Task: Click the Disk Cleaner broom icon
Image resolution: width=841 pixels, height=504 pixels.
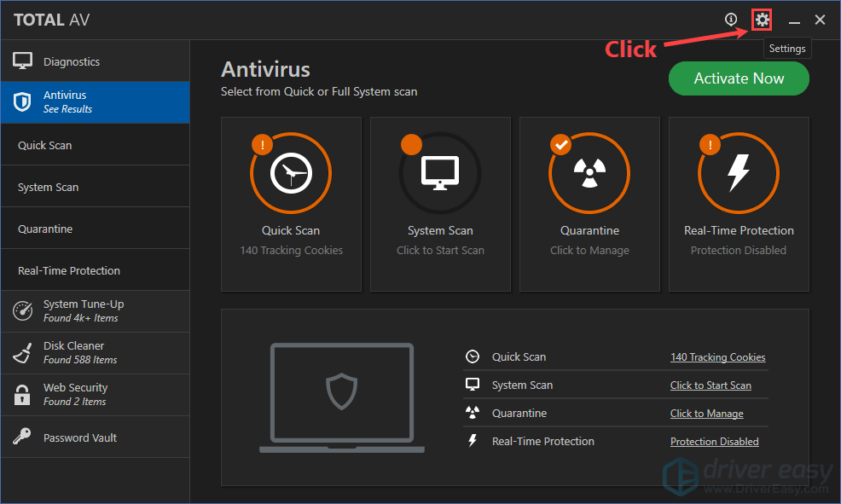Action: pyautogui.click(x=22, y=353)
